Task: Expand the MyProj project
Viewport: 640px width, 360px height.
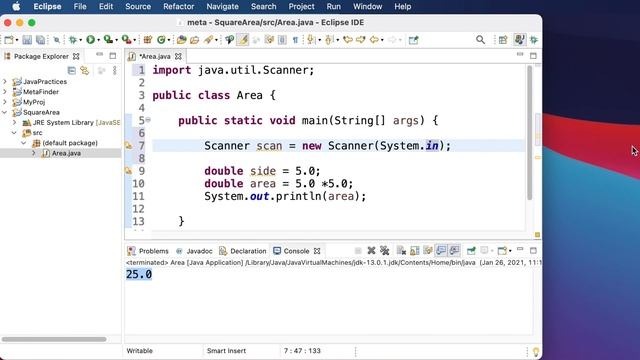Action: (x=5, y=102)
